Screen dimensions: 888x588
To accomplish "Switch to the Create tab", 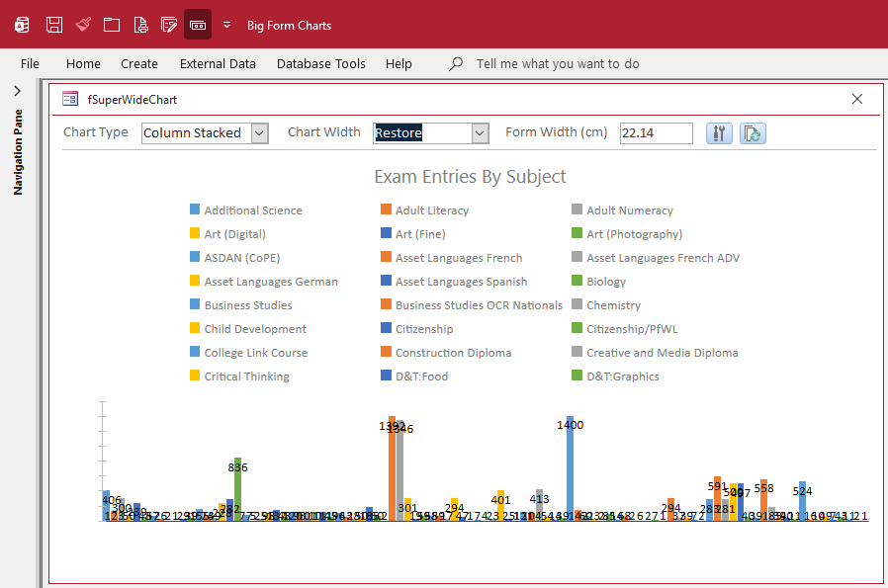I will coord(139,64).
